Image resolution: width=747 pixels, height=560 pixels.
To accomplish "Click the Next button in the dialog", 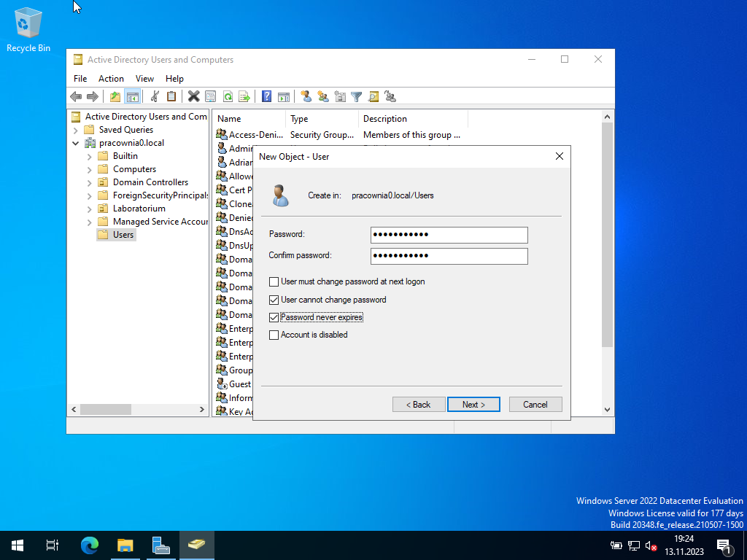I will [x=473, y=404].
